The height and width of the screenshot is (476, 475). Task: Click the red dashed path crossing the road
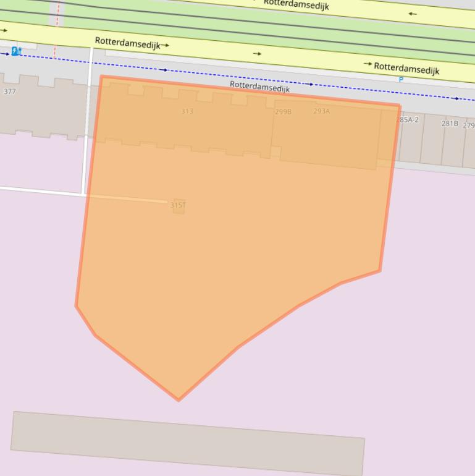tap(56, 31)
